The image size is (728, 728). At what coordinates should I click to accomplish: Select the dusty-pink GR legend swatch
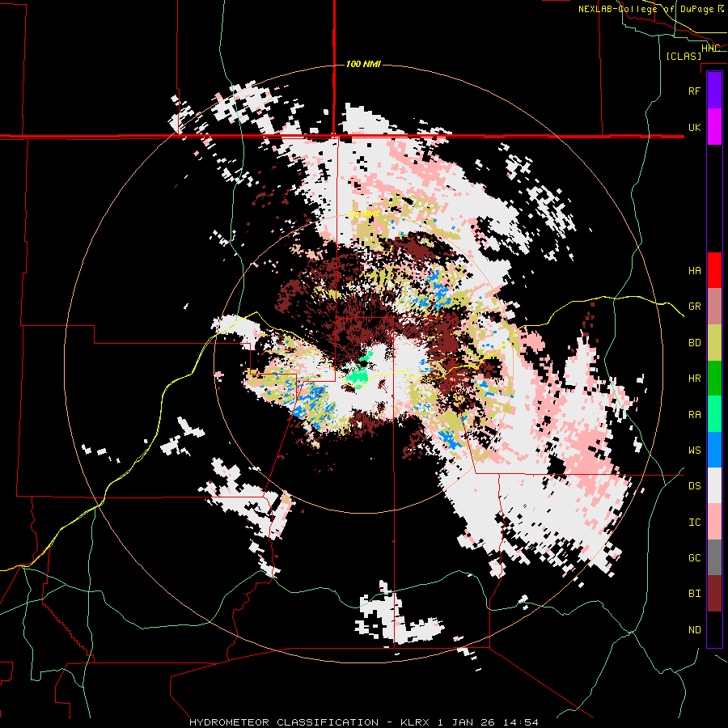(714, 307)
